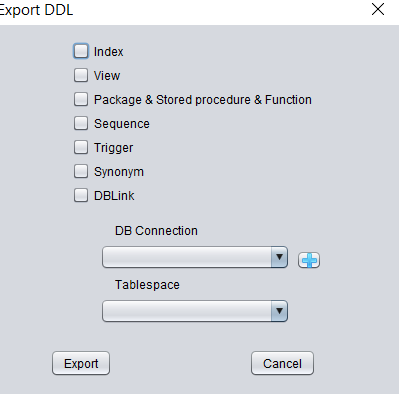399x394 pixels.
Task: Tick the View checkbox
Action: pos(81,75)
